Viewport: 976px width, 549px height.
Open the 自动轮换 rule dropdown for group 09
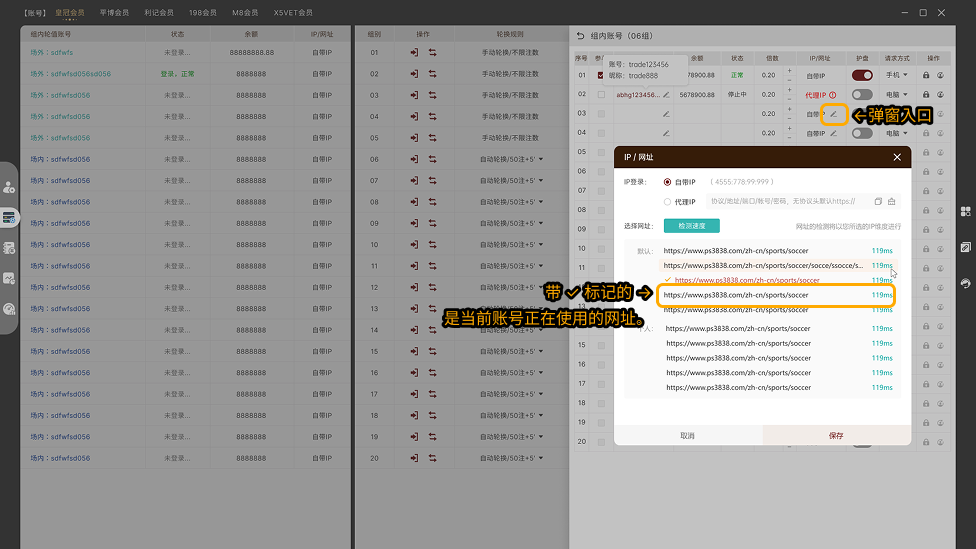(512, 223)
